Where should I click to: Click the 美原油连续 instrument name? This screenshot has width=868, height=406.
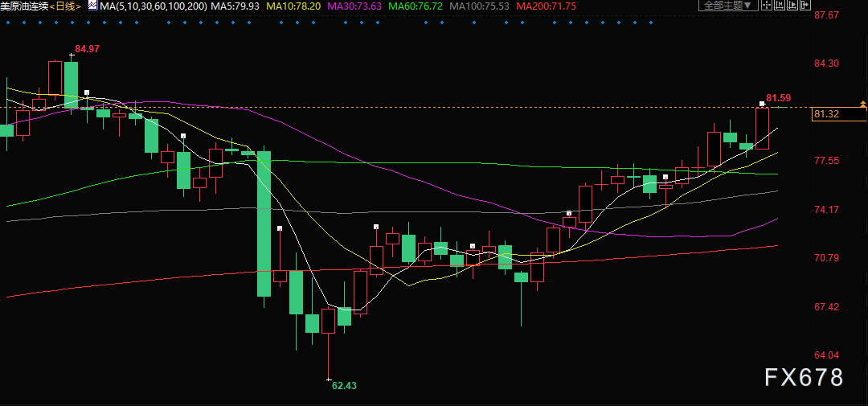coord(26,6)
